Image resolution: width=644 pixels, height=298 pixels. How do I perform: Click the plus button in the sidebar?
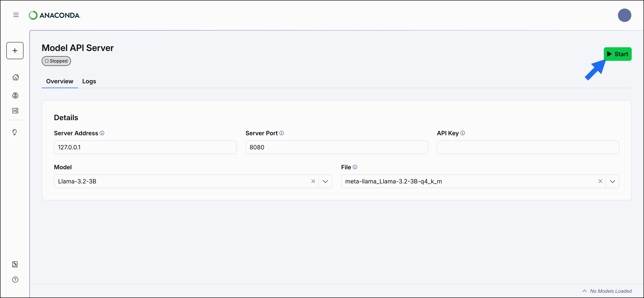pos(15,50)
